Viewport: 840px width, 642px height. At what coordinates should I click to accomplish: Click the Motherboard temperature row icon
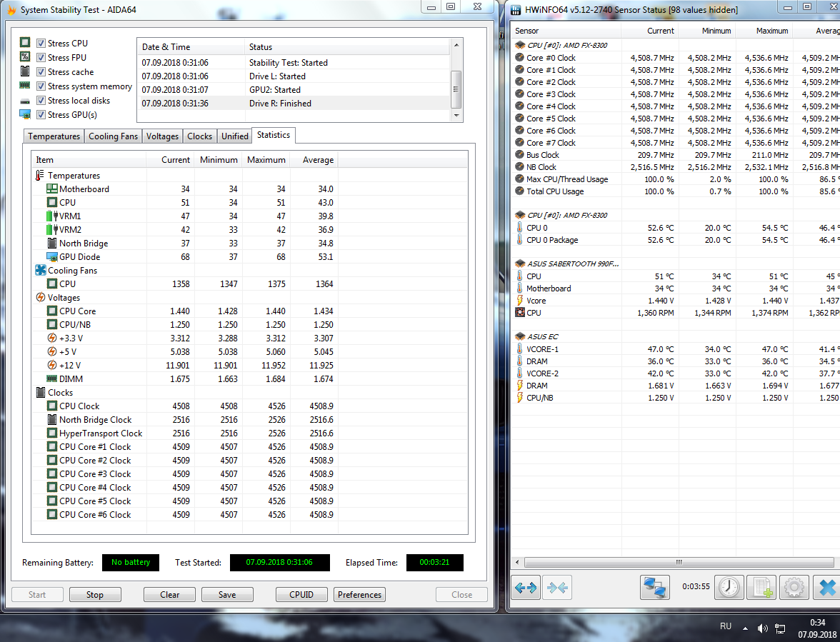(52, 189)
